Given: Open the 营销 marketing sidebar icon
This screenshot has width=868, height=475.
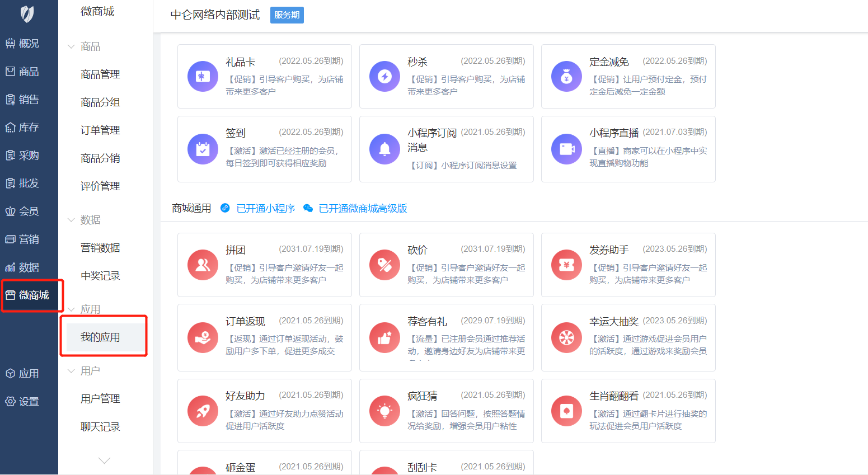Looking at the screenshot, I should [x=29, y=239].
